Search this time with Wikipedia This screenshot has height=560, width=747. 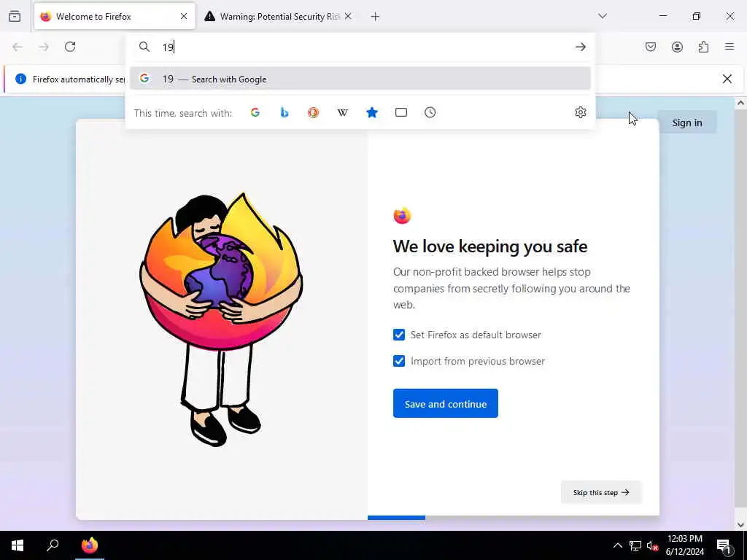click(x=343, y=112)
